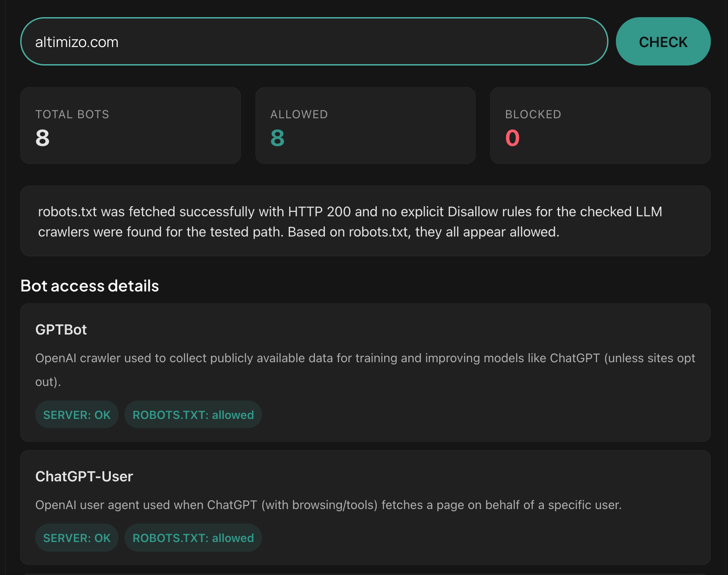Click ChatGPT-User's SERVER: OK badge
This screenshot has height=575, width=728.
coord(76,537)
